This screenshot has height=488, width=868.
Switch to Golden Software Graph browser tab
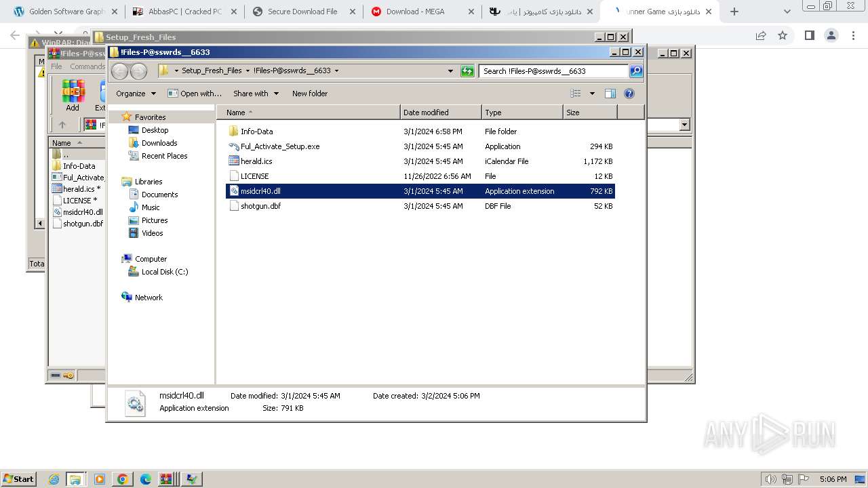(64, 12)
